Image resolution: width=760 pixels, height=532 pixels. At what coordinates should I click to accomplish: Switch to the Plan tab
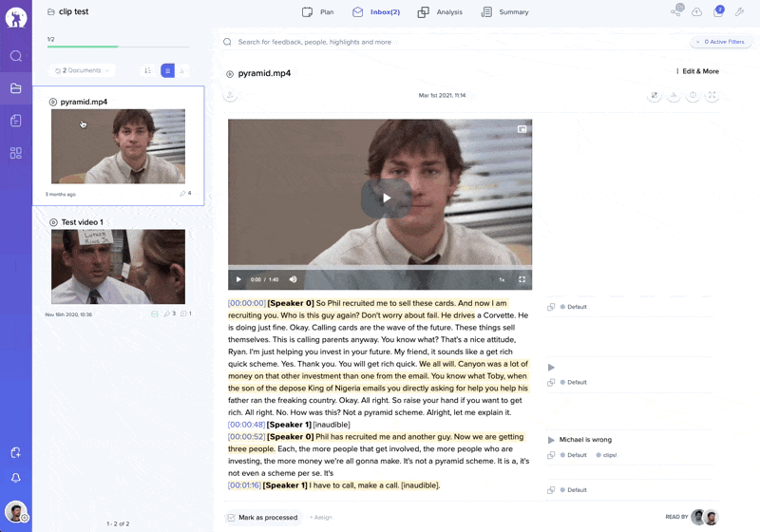[x=318, y=12]
